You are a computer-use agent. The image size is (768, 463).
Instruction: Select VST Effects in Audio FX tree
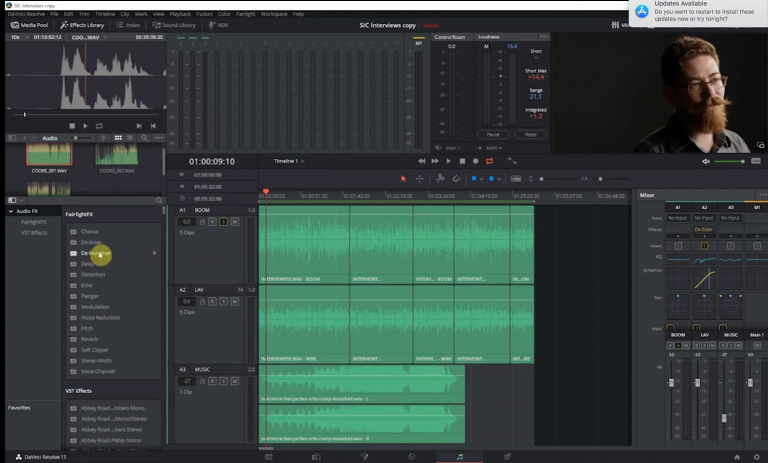coord(34,233)
